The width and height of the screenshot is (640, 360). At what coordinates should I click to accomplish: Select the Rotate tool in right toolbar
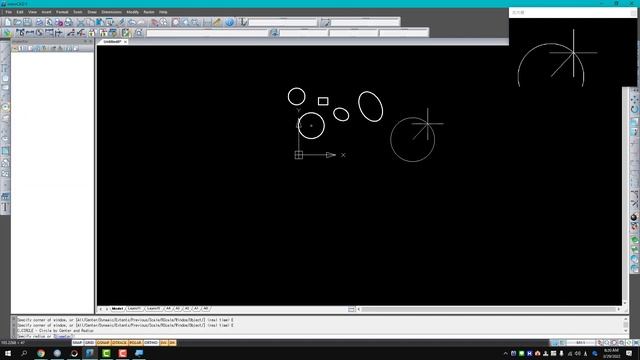point(634,109)
